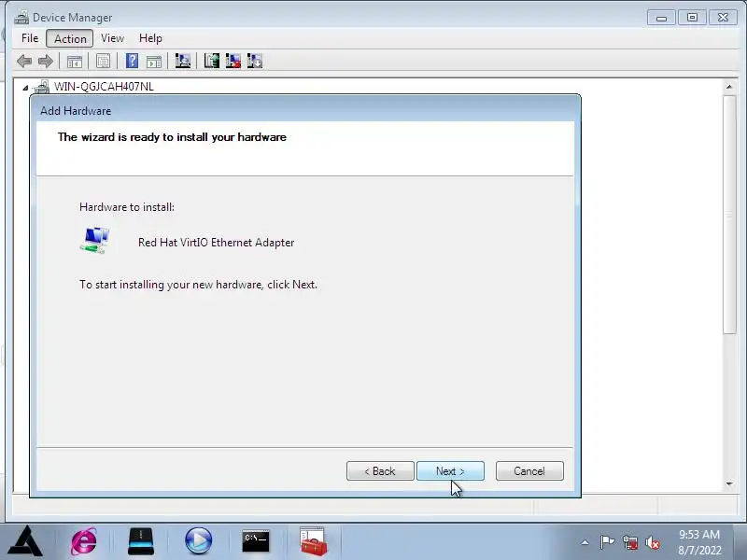Launch Internet Explorer from taskbar
747x560 pixels.
[84, 541]
